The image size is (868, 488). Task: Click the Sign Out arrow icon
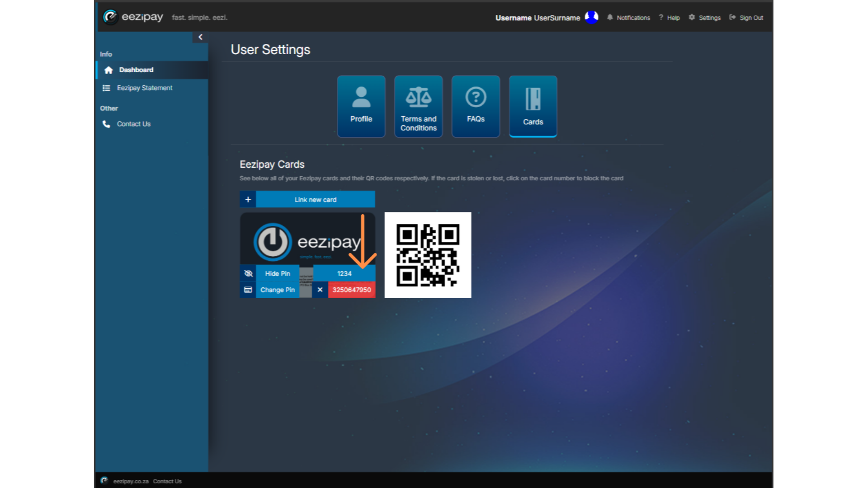[732, 17]
